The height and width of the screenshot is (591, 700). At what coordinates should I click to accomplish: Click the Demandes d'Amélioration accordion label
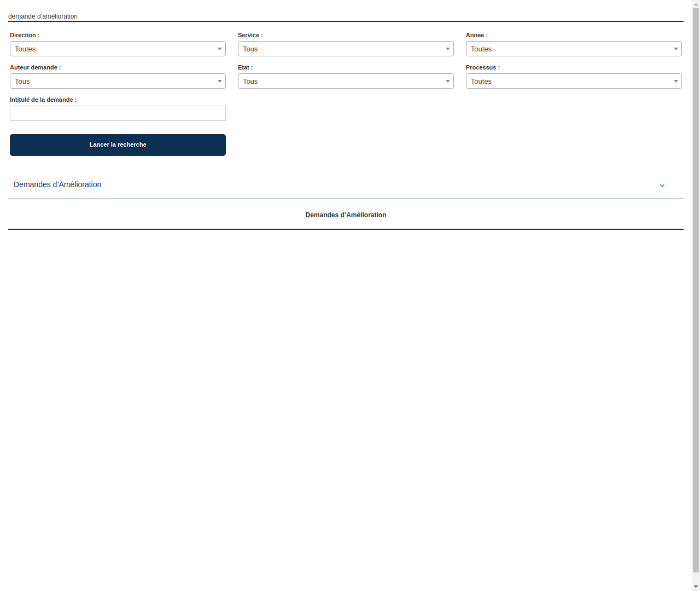[57, 184]
